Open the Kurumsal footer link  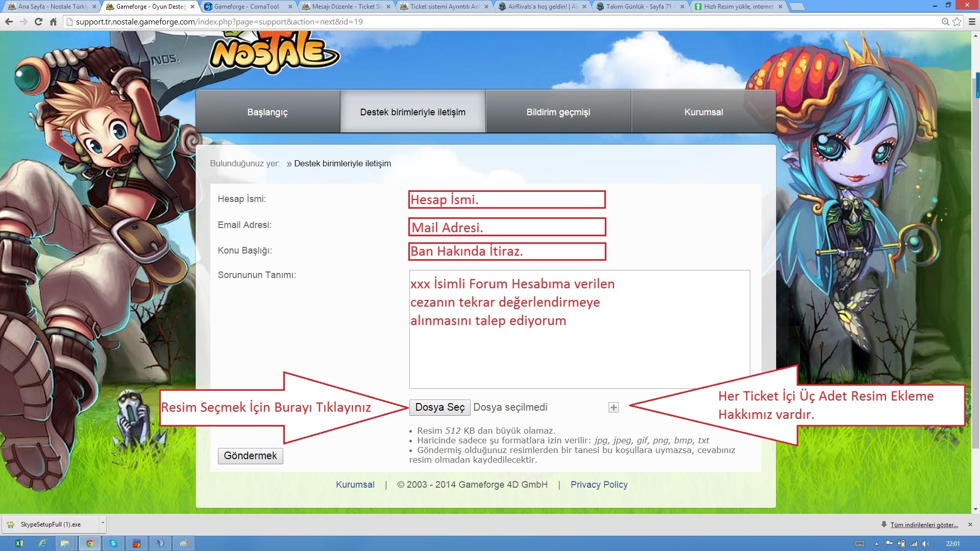tap(355, 485)
